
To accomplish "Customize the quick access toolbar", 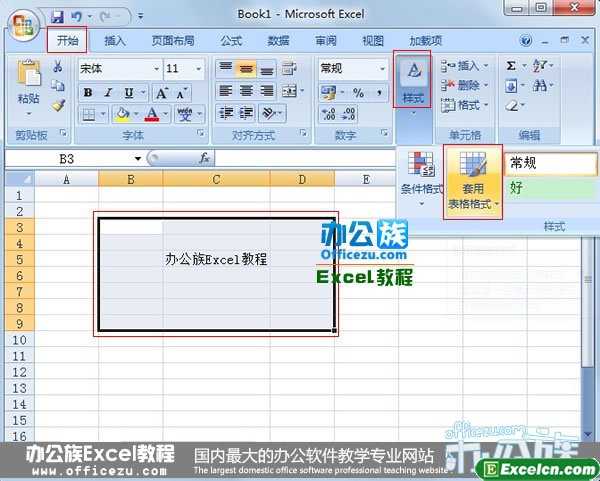I will [x=140, y=16].
